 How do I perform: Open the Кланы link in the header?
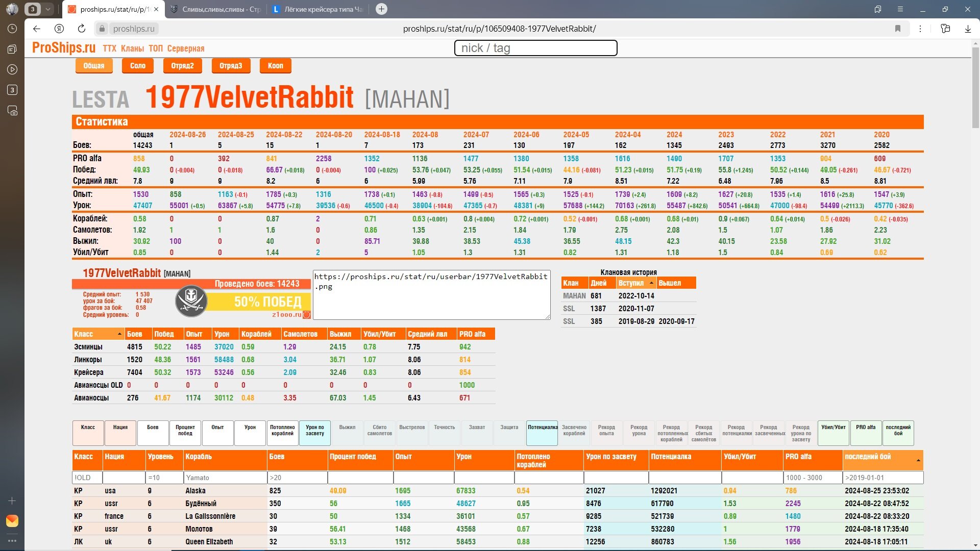coord(132,48)
